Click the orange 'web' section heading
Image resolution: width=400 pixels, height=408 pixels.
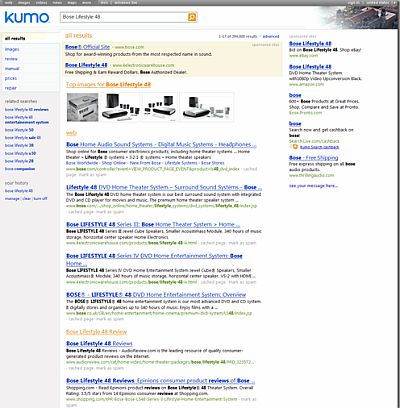pos(71,133)
